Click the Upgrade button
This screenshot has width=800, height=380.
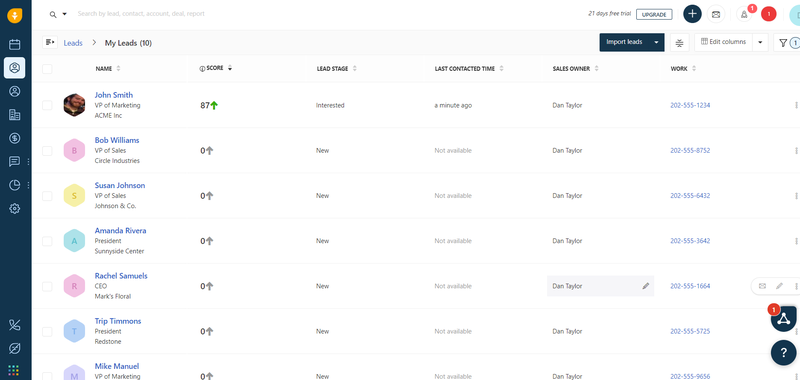pyautogui.click(x=654, y=14)
